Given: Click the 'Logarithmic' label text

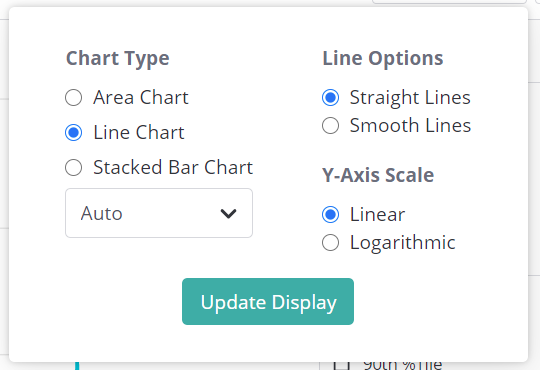Looking at the screenshot, I should pos(403,243).
